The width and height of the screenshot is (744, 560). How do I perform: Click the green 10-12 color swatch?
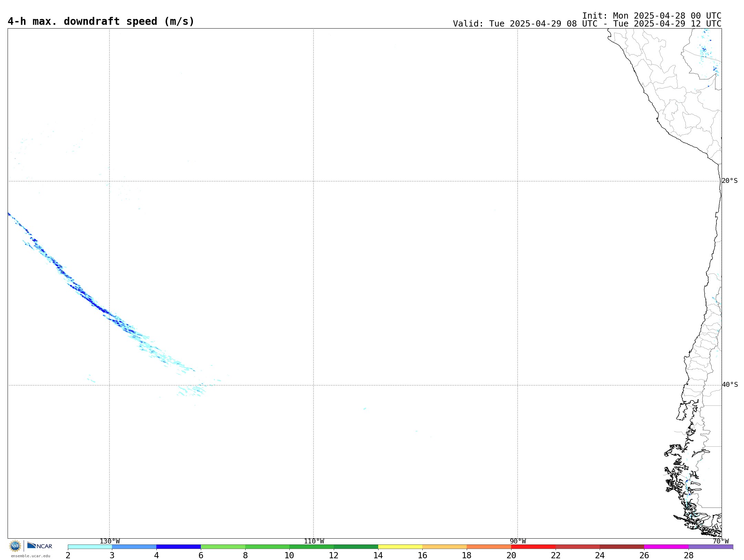pos(312,547)
